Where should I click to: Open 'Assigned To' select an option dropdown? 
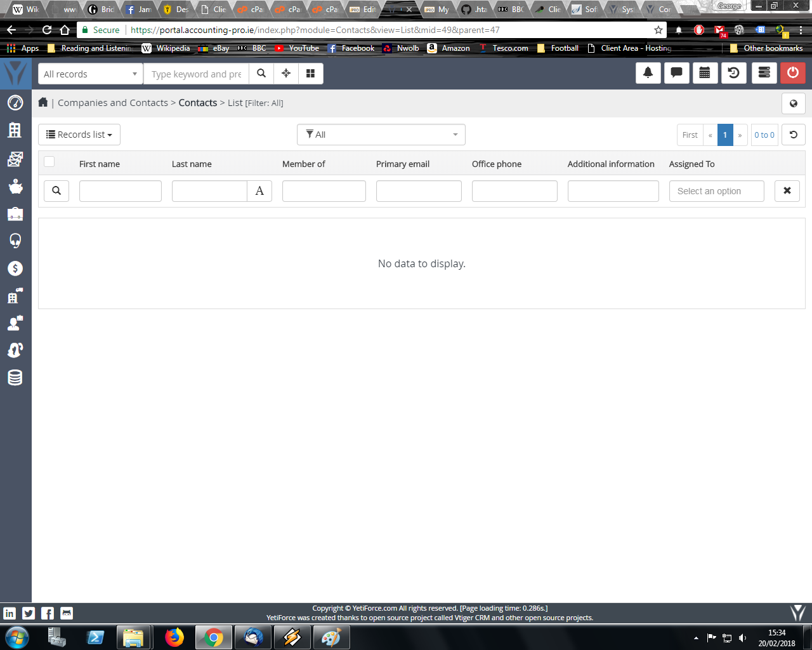point(717,191)
